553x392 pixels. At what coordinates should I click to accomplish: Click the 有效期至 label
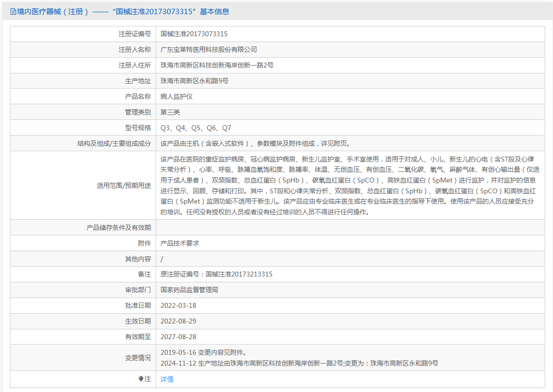coord(138,337)
